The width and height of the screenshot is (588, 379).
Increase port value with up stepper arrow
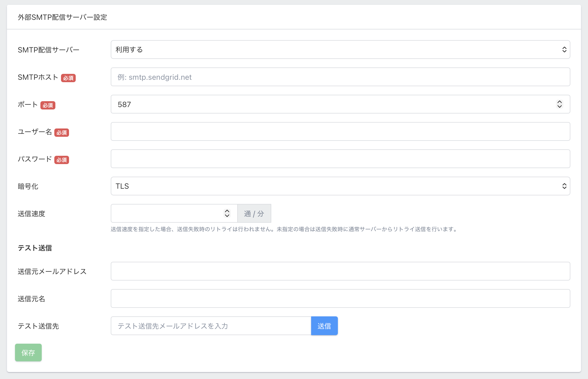click(x=559, y=102)
